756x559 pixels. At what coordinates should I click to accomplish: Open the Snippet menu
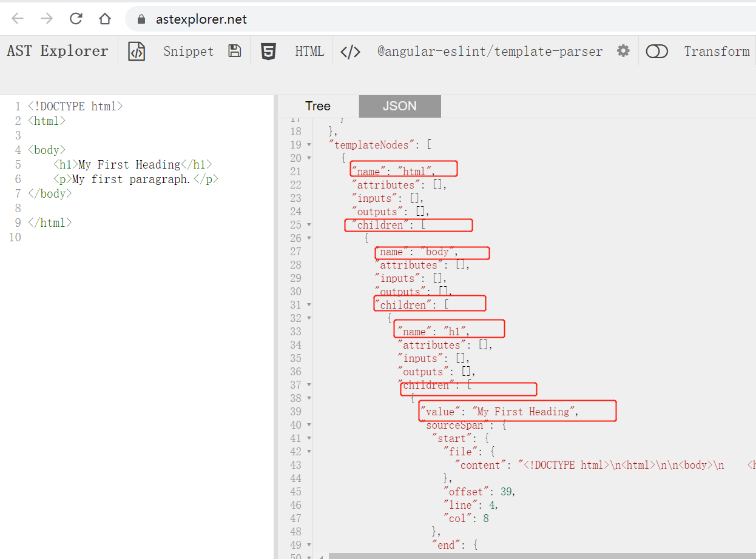pyautogui.click(x=188, y=52)
